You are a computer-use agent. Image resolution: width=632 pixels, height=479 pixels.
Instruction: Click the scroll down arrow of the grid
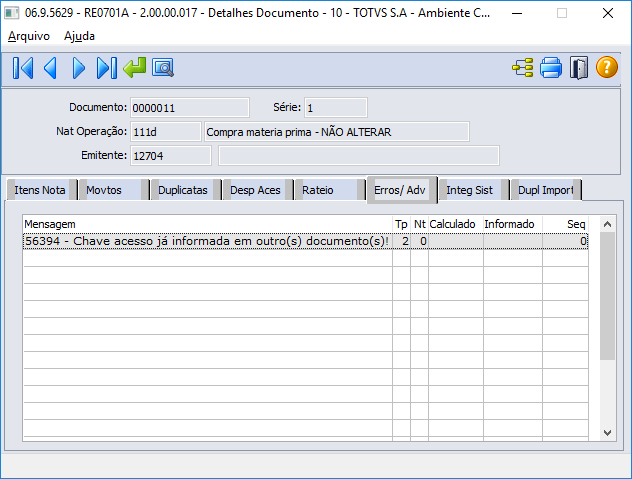point(607,433)
